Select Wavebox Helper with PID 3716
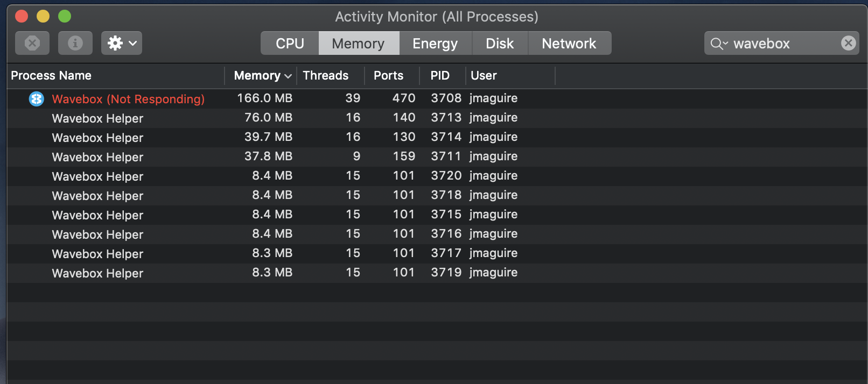Screen dimensions: 868x384 point(437,234)
